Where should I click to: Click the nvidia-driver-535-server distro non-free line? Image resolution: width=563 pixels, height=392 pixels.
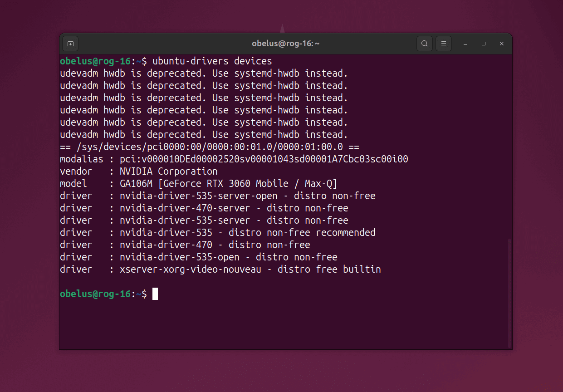coord(204,220)
